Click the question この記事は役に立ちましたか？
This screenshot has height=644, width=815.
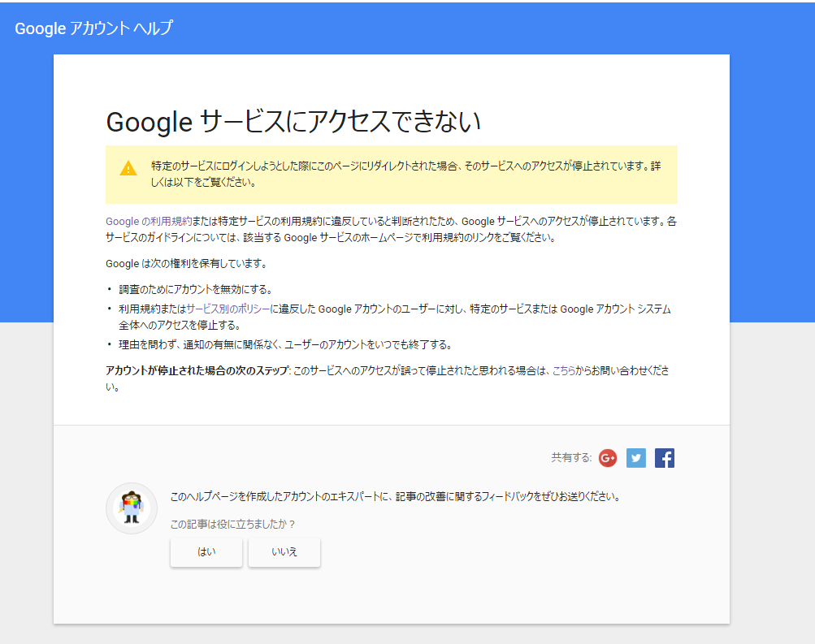233,524
